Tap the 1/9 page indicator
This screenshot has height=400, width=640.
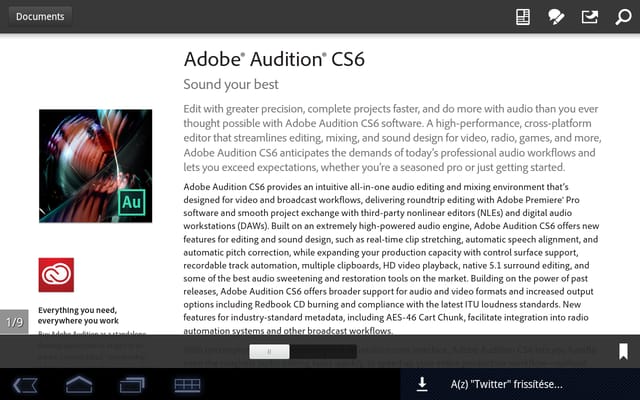click(x=14, y=322)
